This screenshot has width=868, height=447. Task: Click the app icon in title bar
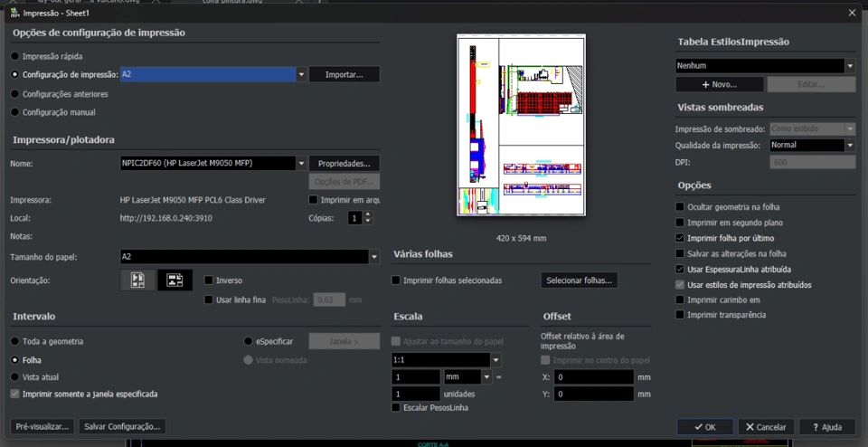tap(14, 13)
